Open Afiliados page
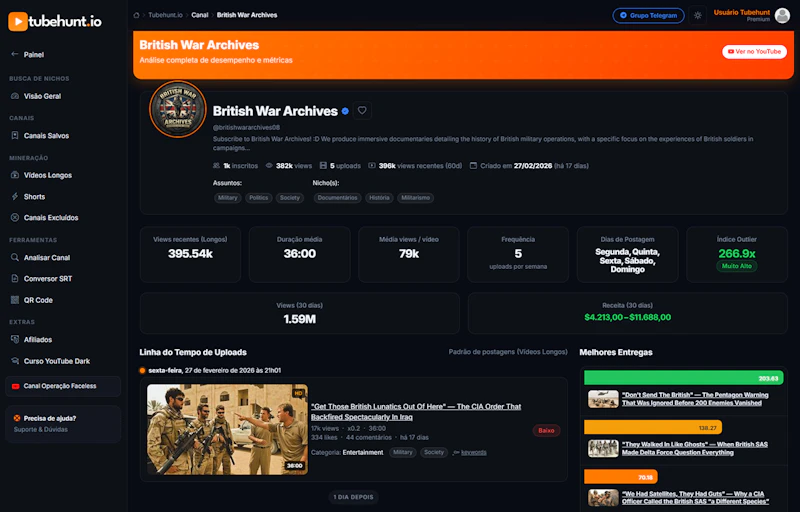This screenshot has height=512, width=800. tap(38, 339)
